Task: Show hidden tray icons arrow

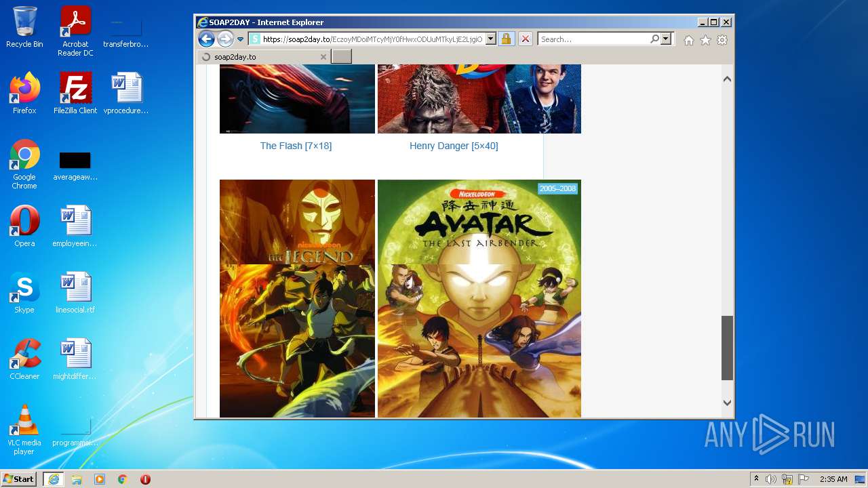Action: tap(756, 479)
